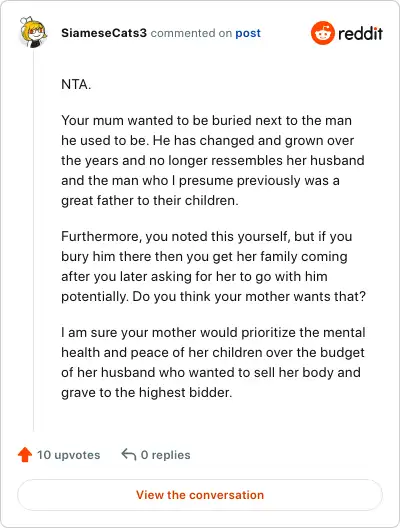Select the reply arrow icon
The width and height of the screenshot is (400, 528).
click(x=129, y=454)
